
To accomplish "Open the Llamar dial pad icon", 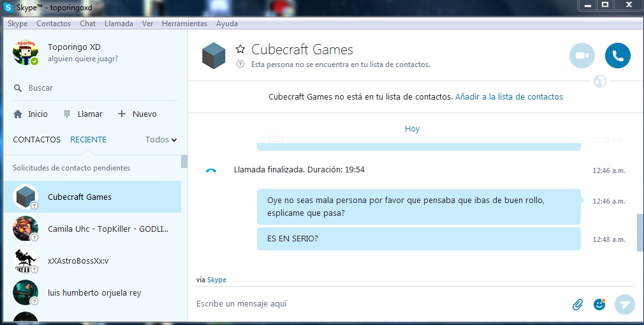I will click(67, 114).
